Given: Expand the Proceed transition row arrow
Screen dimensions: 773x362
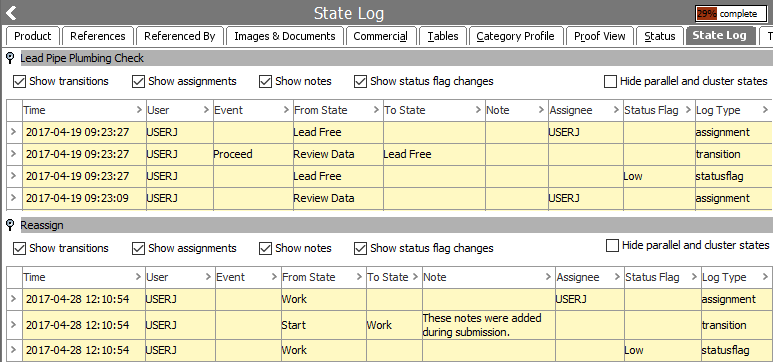Looking at the screenshot, I should coord(13,154).
